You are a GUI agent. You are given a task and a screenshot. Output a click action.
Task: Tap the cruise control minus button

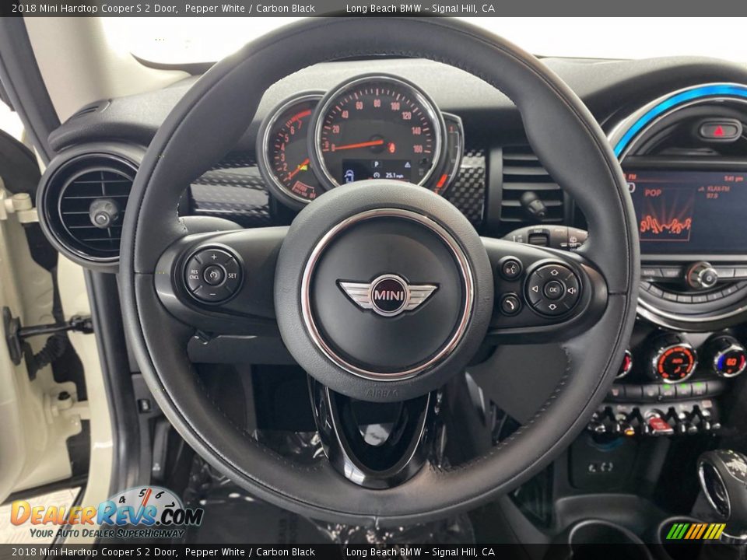(x=212, y=294)
